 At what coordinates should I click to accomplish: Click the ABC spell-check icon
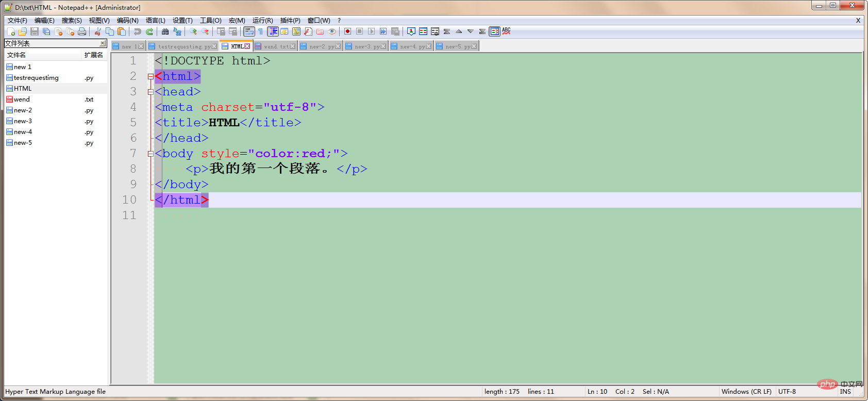[506, 31]
